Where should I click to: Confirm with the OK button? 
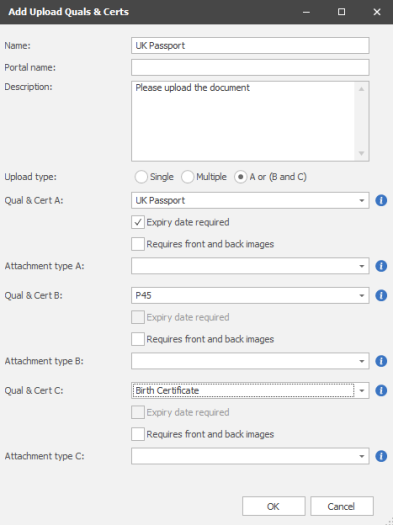pyautogui.click(x=273, y=506)
